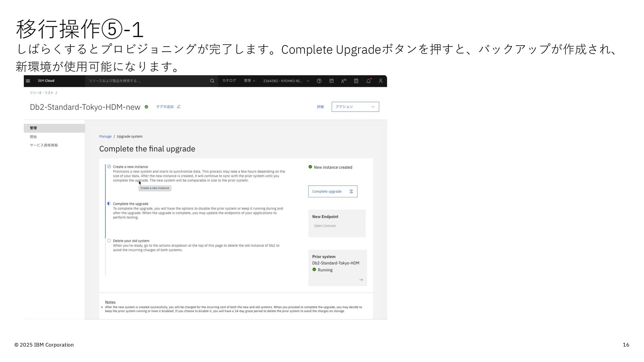Select the 開始 sidebar item
644x362 pixels.
(x=33, y=137)
